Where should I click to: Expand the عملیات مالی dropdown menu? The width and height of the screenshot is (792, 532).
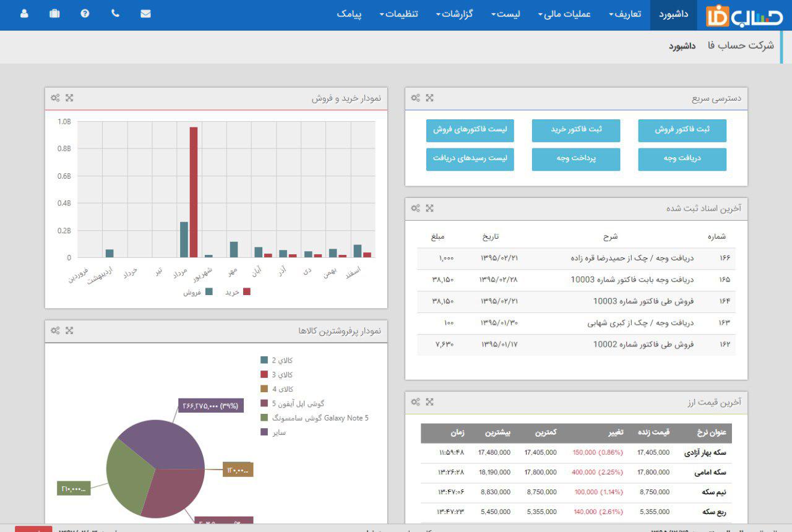(564, 14)
